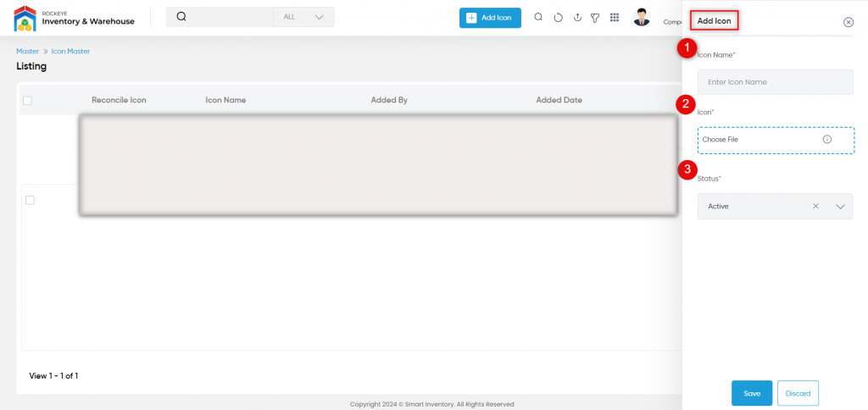Tick the checkbox on the listing row
868x410 pixels.
(30, 200)
